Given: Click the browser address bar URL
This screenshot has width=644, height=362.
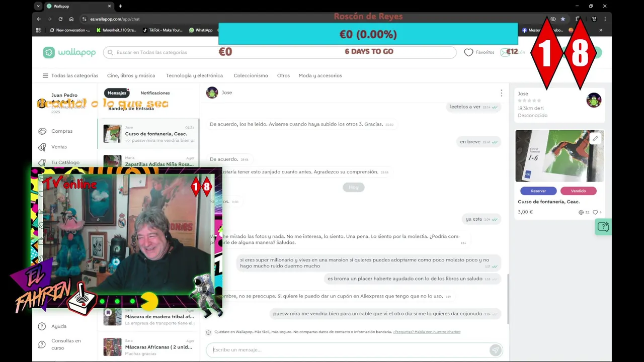Looking at the screenshot, I should (x=115, y=19).
